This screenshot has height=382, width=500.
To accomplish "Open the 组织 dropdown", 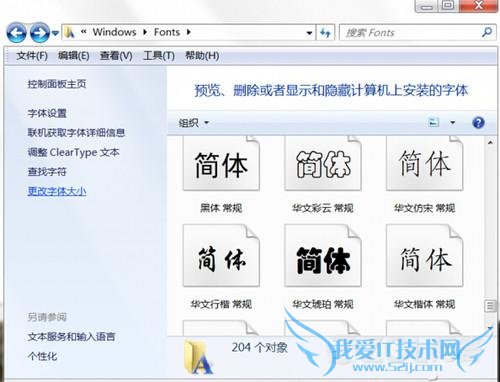I will point(194,123).
